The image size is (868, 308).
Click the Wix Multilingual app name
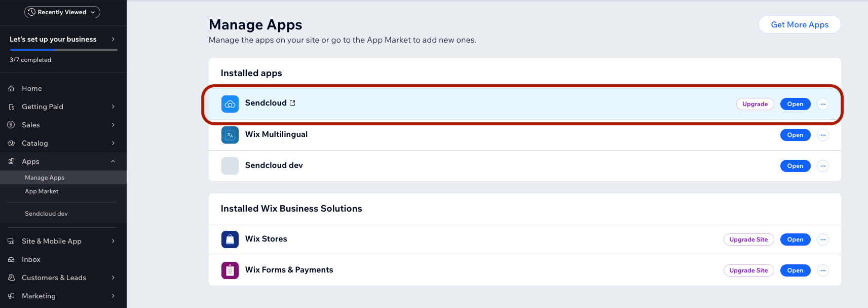coord(276,134)
